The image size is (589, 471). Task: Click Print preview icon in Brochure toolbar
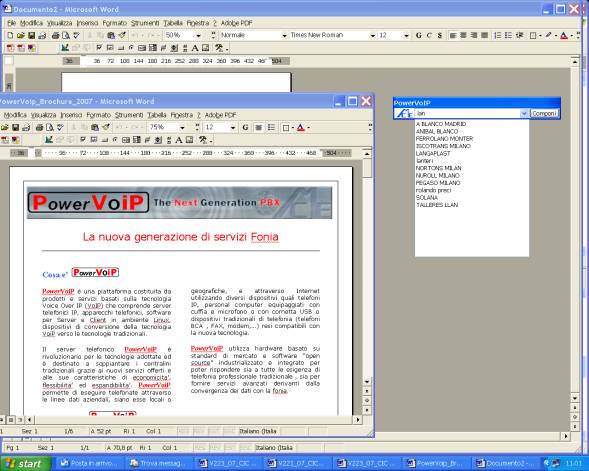pos(50,127)
